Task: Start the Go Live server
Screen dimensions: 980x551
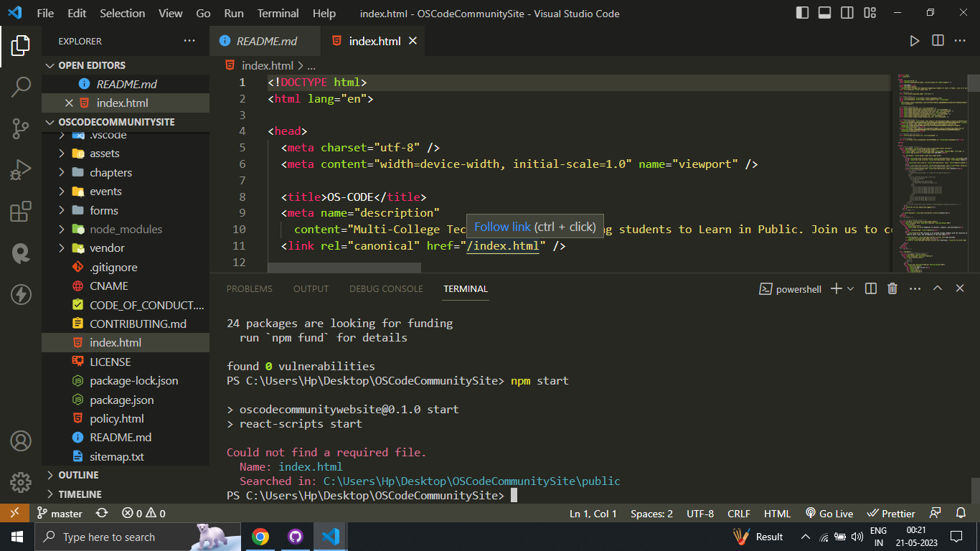Action: [x=829, y=513]
